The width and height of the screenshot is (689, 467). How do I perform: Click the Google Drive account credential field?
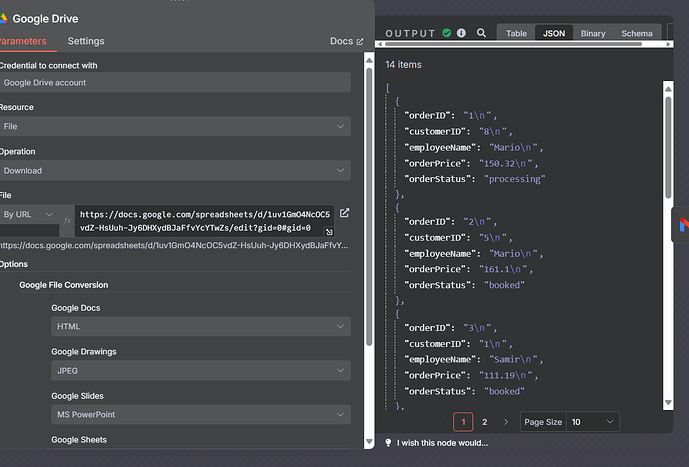click(175, 83)
